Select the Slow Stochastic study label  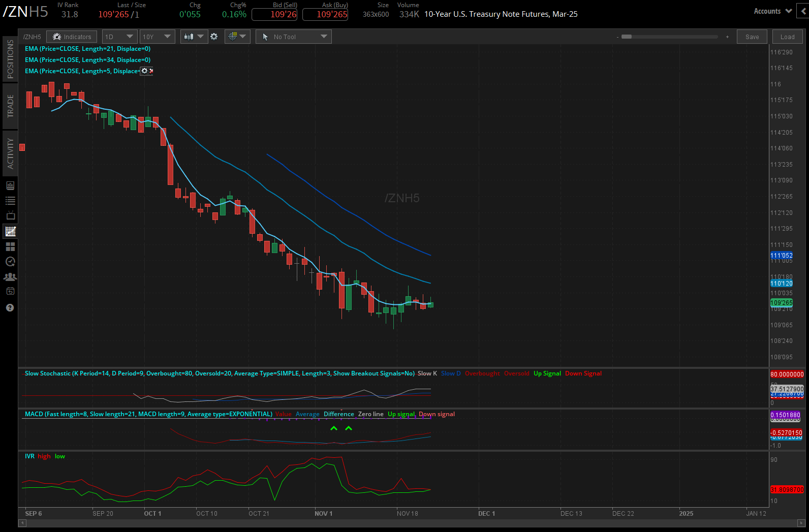220,373
